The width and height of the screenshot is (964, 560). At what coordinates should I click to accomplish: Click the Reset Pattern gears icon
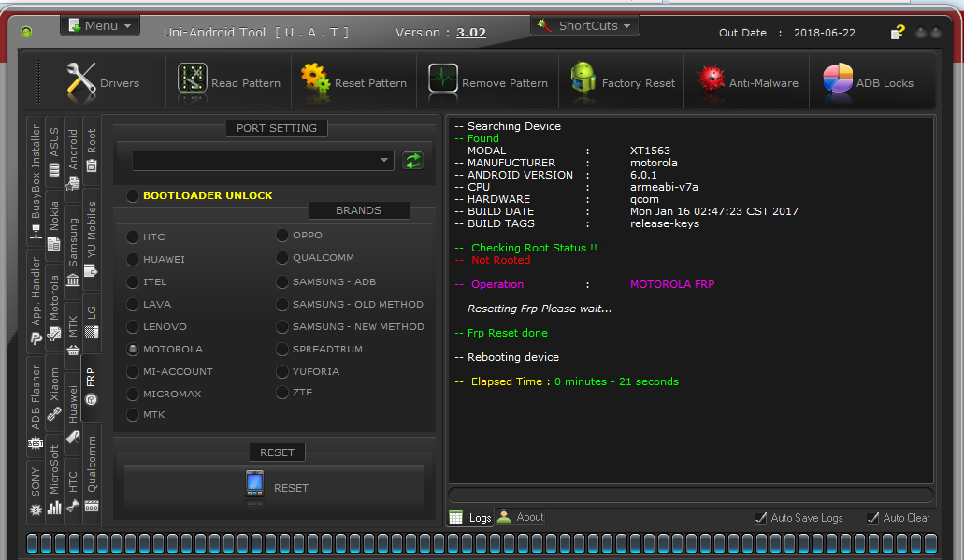[315, 79]
